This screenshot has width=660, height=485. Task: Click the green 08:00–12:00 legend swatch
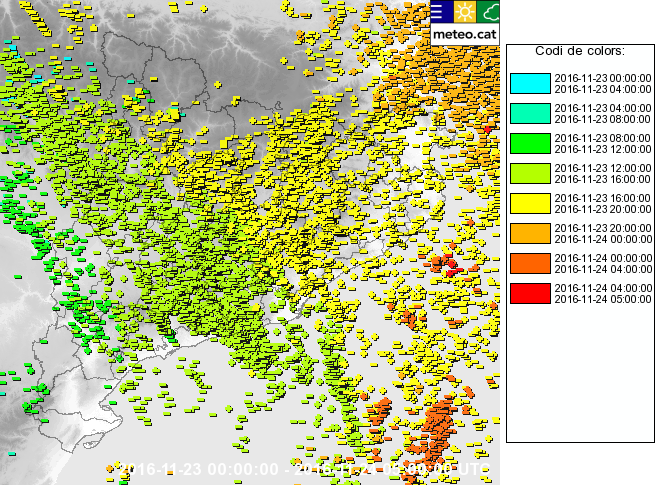click(x=530, y=143)
